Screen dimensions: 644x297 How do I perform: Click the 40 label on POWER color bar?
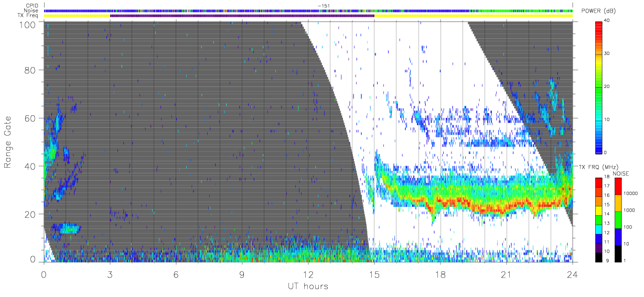click(607, 21)
